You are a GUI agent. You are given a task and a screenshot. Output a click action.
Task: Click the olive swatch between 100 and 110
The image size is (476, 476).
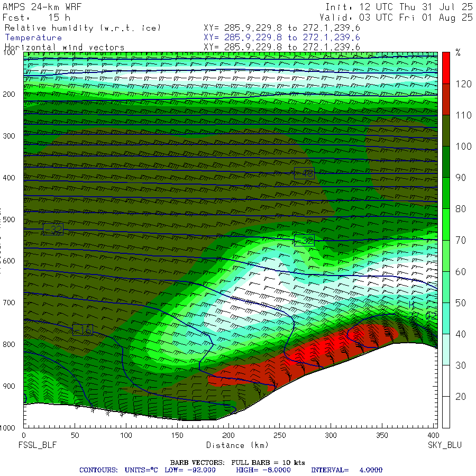(x=446, y=131)
